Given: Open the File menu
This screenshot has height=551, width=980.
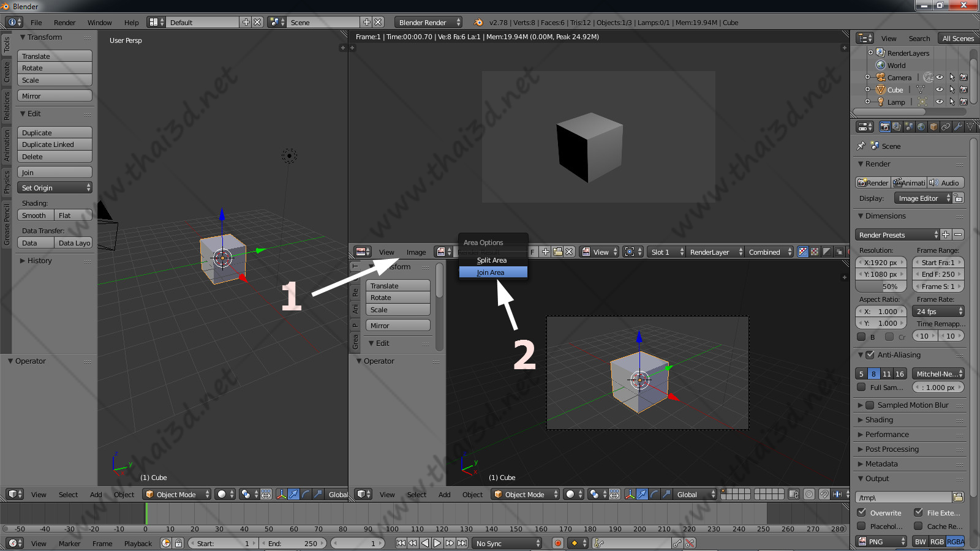Looking at the screenshot, I should click(x=36, y=23).
